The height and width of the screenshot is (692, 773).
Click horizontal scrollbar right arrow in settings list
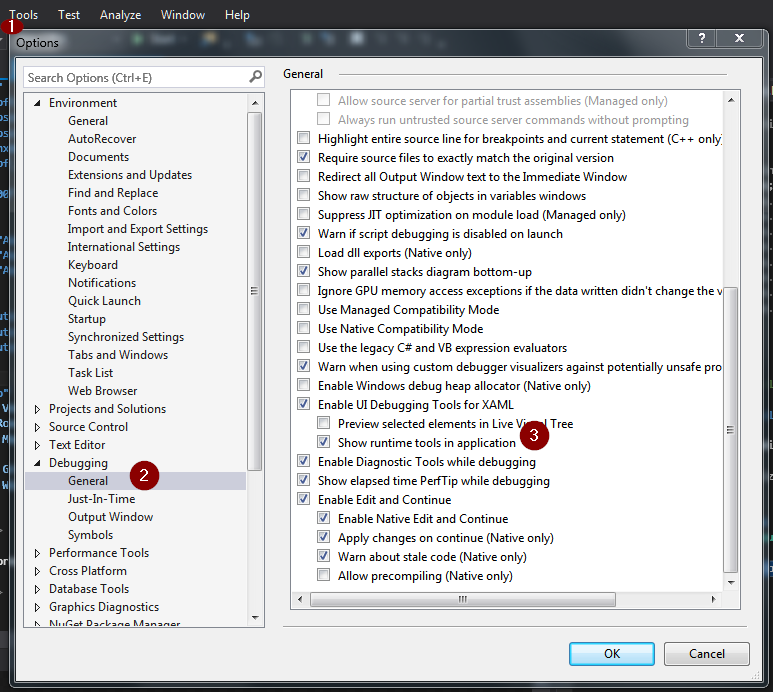pyautogui.click(x=713, y=599)
